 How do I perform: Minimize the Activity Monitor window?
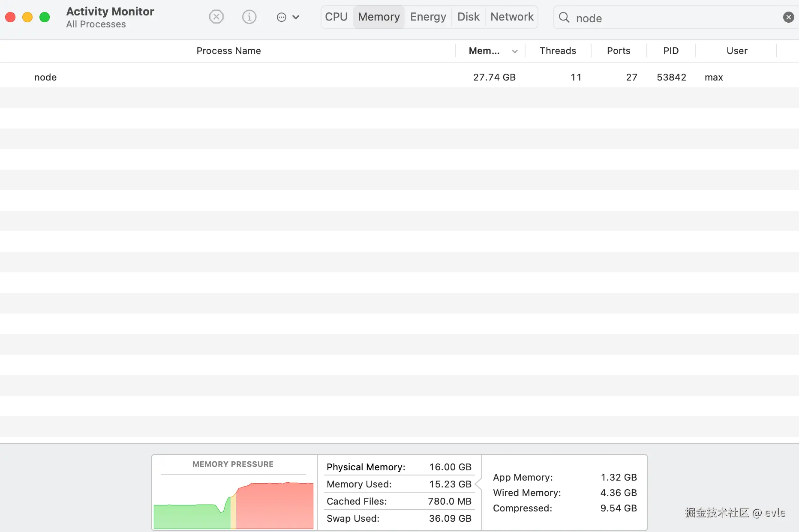pos(27,17)
